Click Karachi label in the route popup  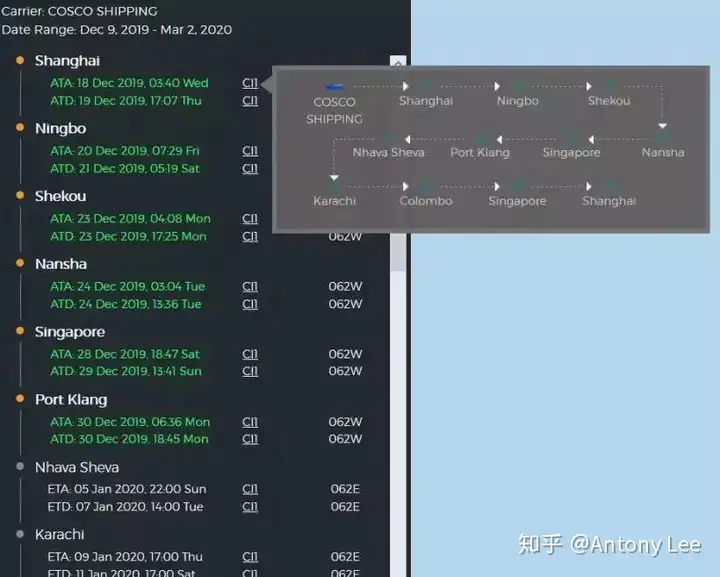[334, 201]
